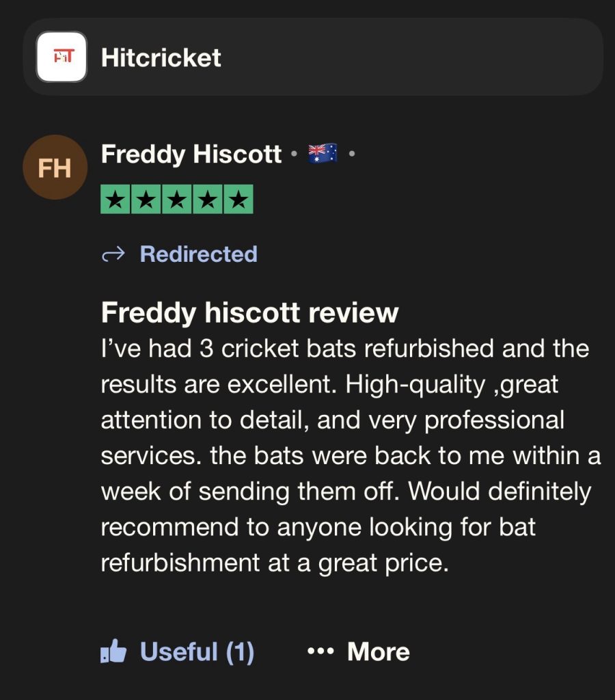Open Freddy Hiscott's reviewer profile name
Viewport: 615px width, 700px height.
click(191, 154)
